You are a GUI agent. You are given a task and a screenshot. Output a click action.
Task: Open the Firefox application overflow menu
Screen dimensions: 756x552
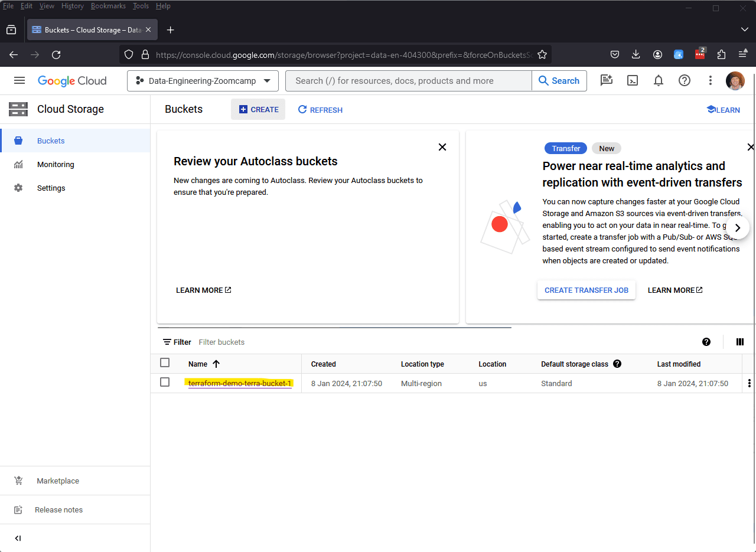(x=742, y=55)
